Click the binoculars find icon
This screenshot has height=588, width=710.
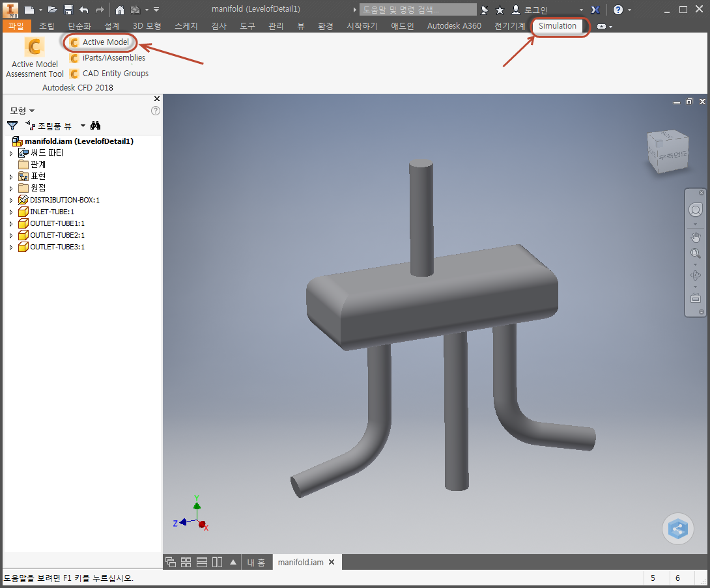coord(95,126)
